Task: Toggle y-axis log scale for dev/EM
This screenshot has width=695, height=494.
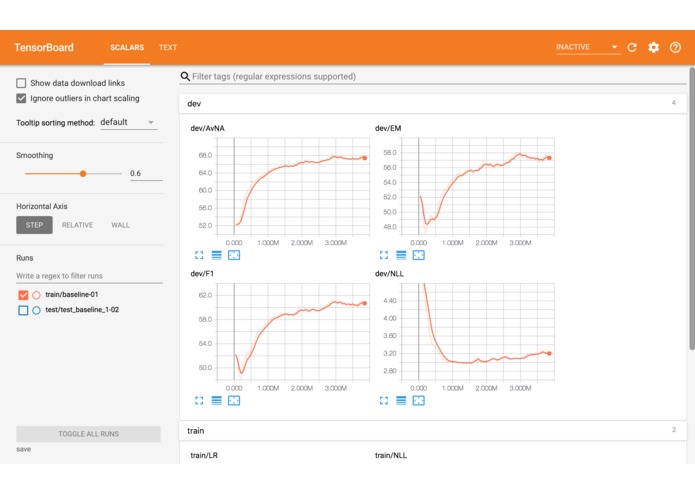Action: [401, 255]
